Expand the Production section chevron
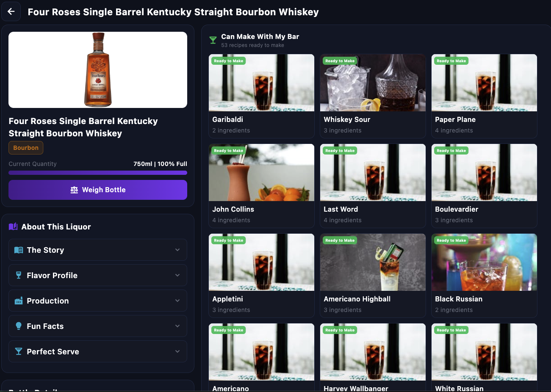This screenshot has height=392, width=551. point(177,301)
